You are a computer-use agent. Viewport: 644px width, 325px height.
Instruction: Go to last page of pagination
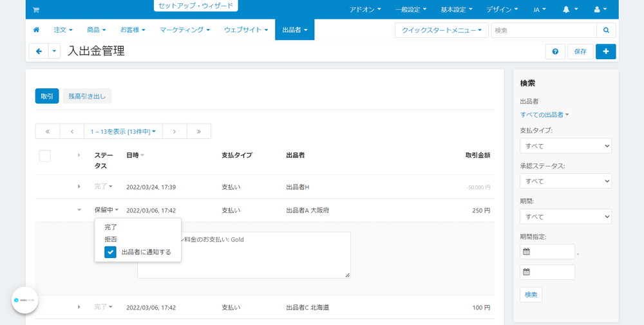pyautogui.click(x=199, y=131)
